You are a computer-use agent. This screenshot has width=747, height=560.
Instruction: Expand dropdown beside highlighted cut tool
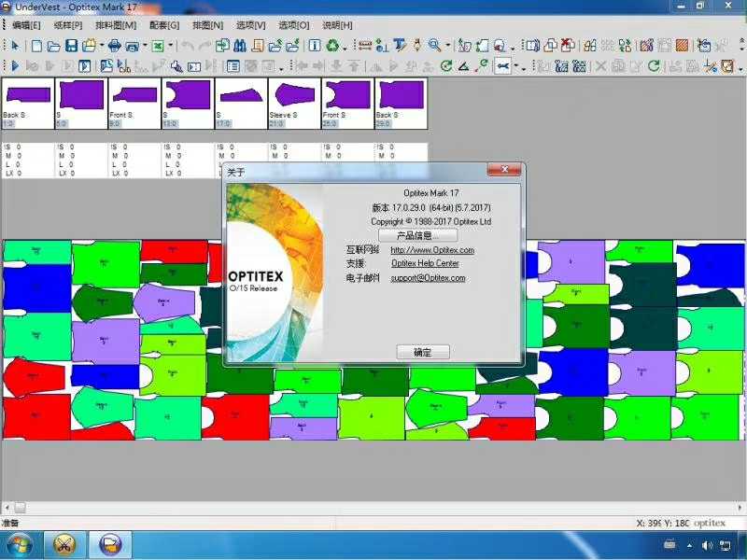(516, 65)
